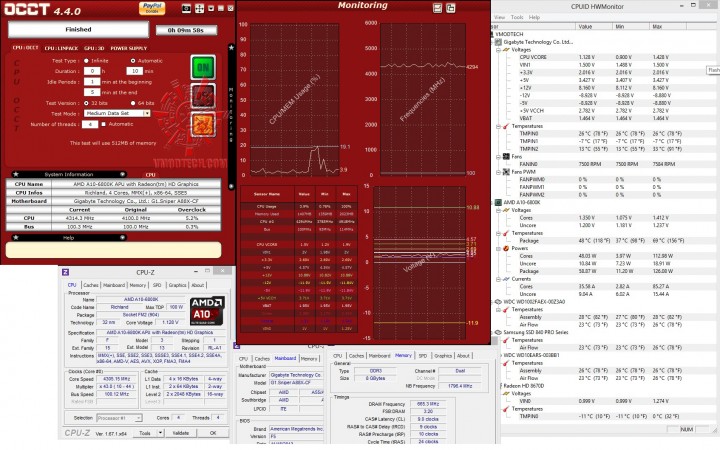
Task: Click the PayPal Donate button in OCCT
Action: click(152, 8)
